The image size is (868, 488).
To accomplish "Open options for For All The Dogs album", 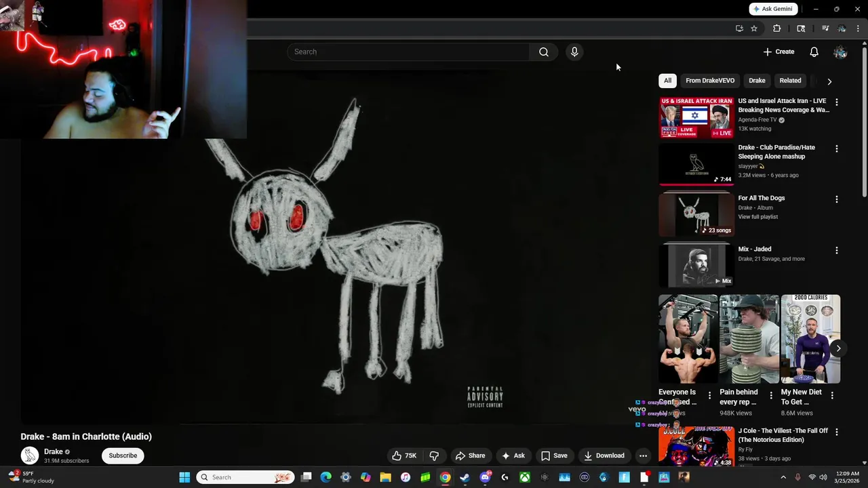I will [x=836, y=199].
